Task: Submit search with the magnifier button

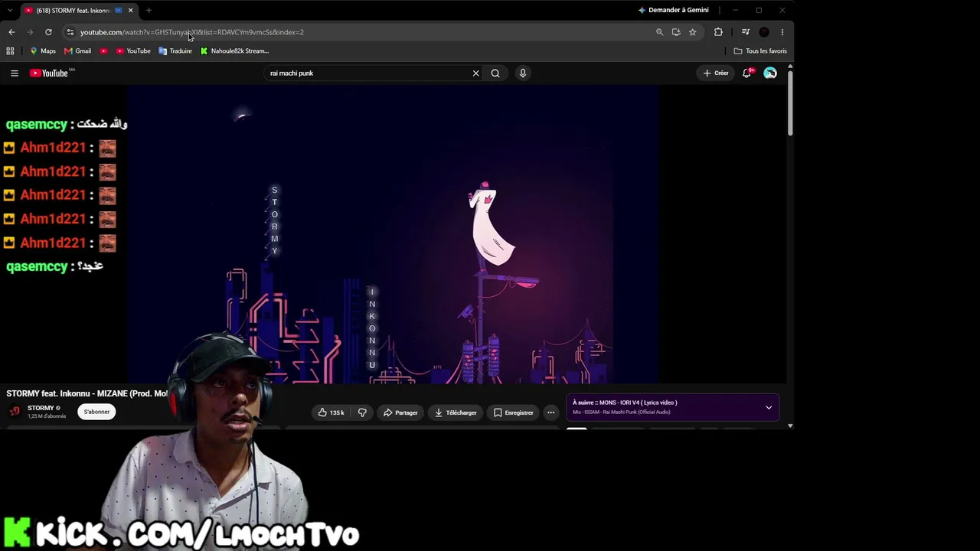Action: point(495,73)
